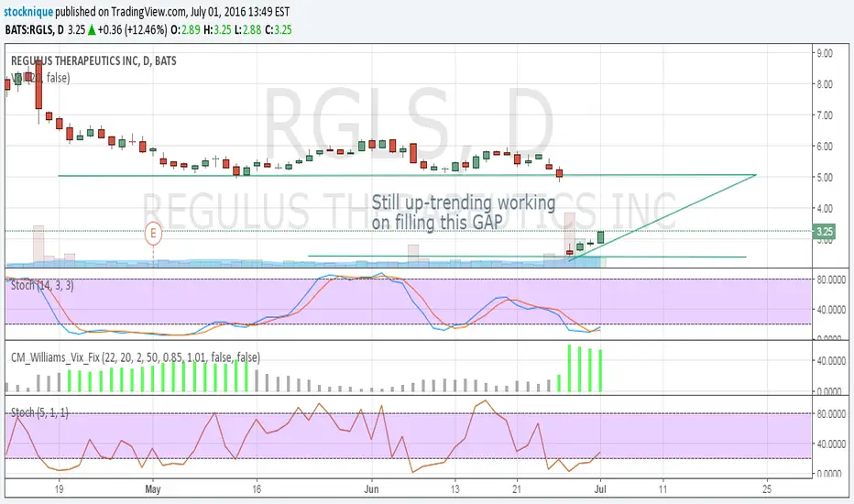Viewport: 854px width, 504px height.
Task: Click the 9.00 price axis label
Action: [x=825, y=53]
